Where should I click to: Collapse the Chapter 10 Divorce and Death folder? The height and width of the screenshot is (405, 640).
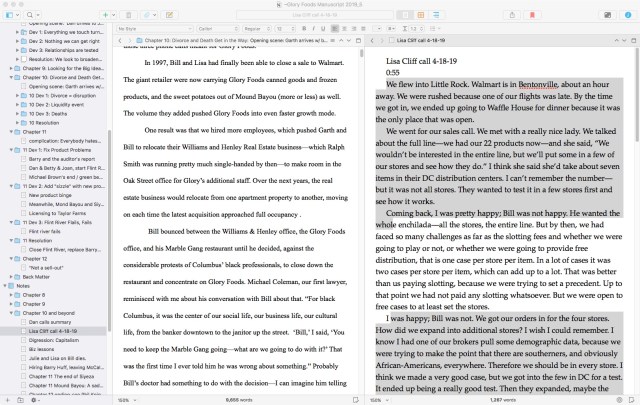pos(11,77)
